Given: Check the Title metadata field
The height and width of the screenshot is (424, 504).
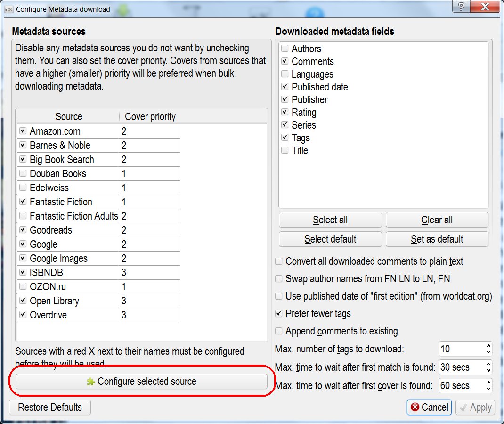Looking at the screenshot, I should coord(285,150).
